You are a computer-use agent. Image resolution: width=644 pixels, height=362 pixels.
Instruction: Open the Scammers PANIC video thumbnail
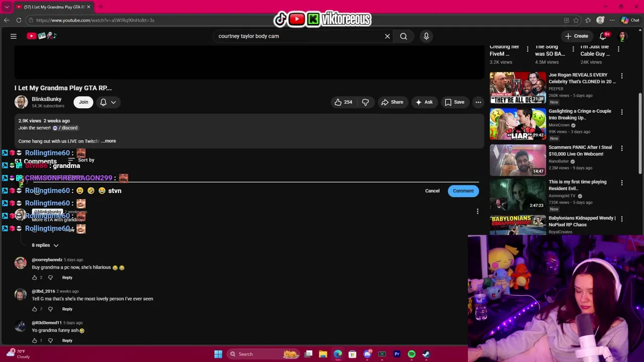(518, 160)
